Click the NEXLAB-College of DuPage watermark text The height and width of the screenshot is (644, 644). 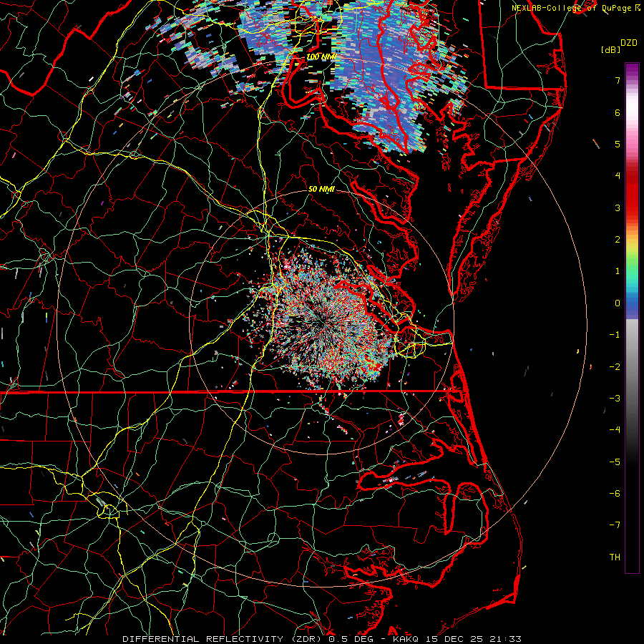(576, 8)
